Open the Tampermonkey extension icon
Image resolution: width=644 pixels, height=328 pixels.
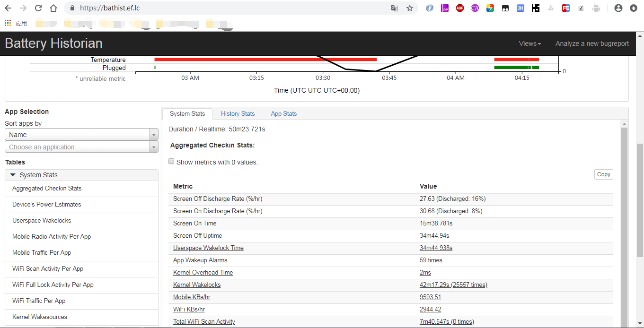(x=505, y=8)
